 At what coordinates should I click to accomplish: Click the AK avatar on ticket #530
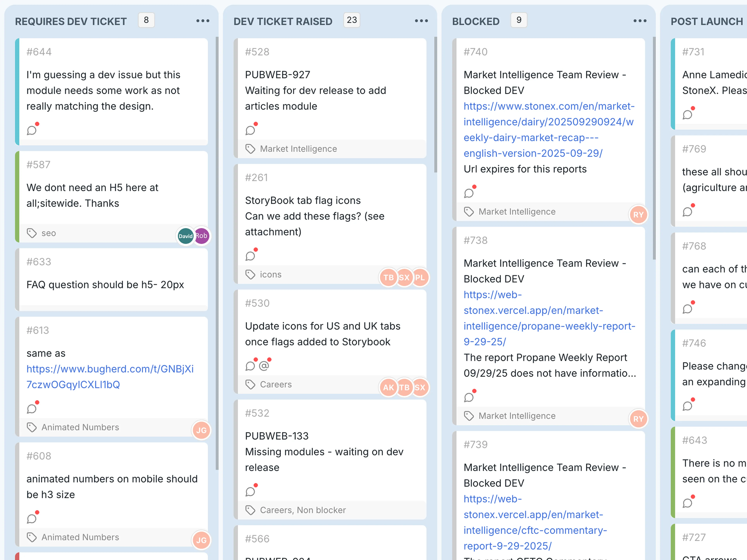[388, 388]
